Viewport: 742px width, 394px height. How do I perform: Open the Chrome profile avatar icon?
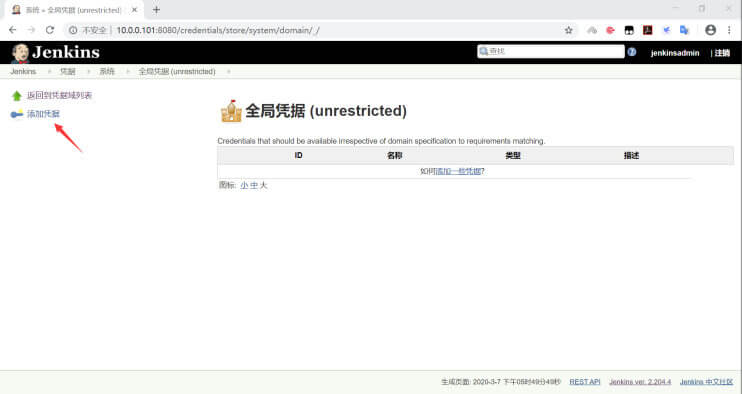tap(710, 30)
